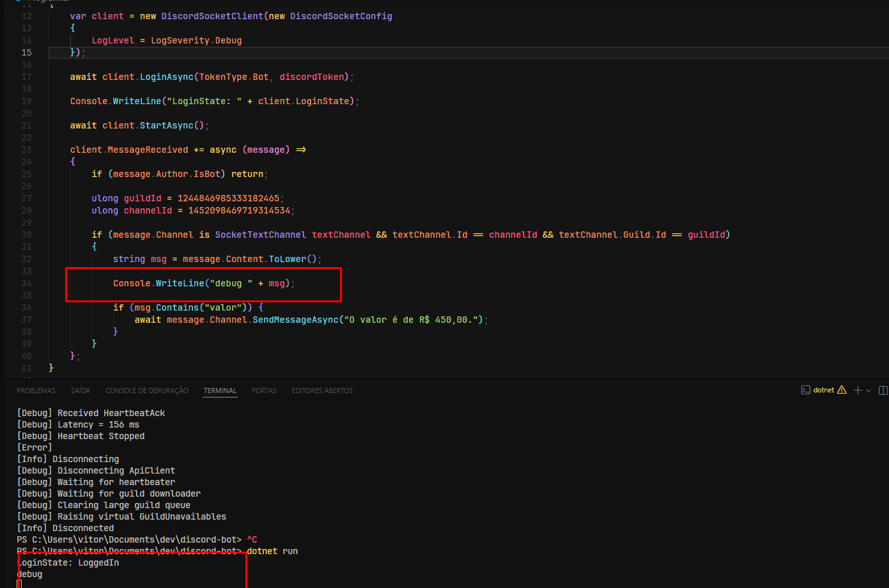Viewport: 889px width, 588px height.
Task: Click TokenType on line 17
Action: coord(223,77)
